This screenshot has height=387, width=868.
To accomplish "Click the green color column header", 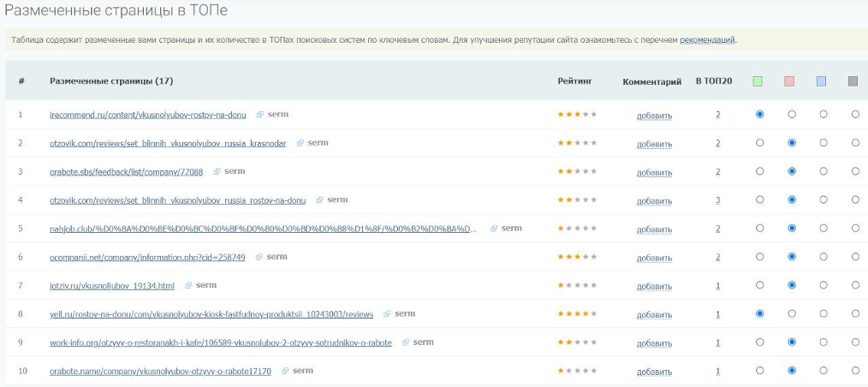I will click(758, 81).
